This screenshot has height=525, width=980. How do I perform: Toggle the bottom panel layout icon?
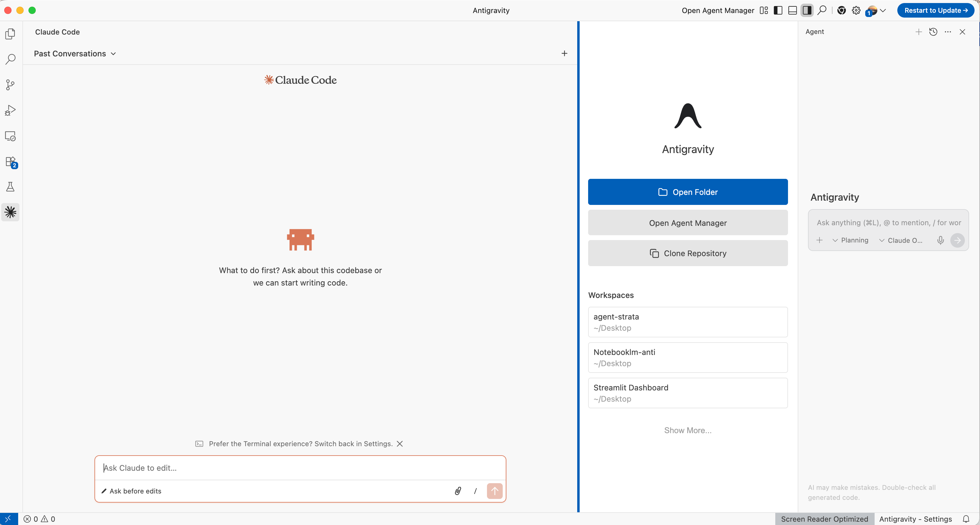[x=793, y=10]
